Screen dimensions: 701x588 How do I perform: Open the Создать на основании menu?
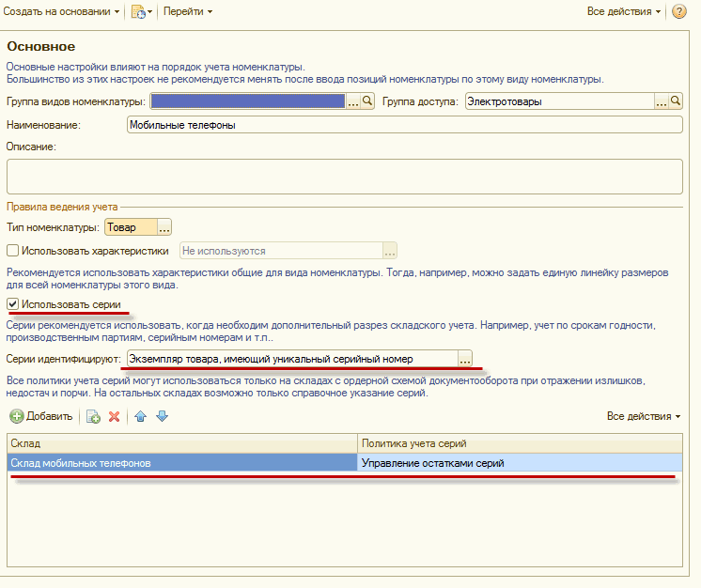(63, 11)
